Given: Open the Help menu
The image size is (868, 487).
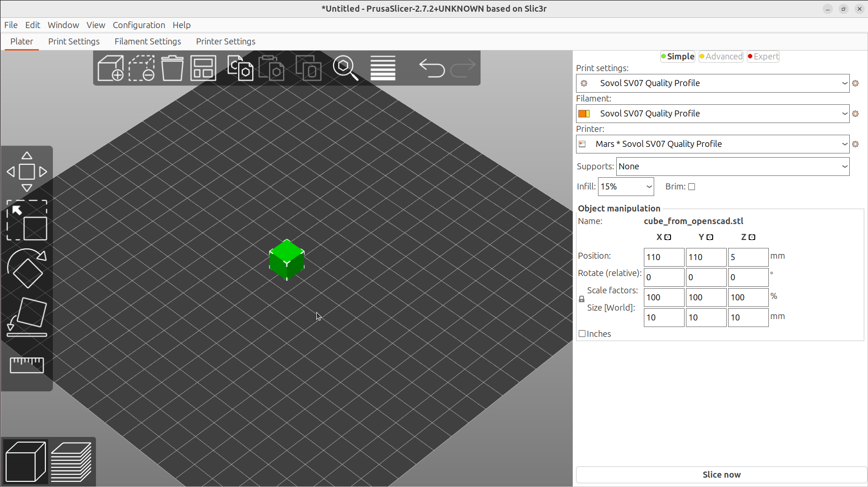Looking at the screenshot, I should pyautogui.click(x=182, y=25).
